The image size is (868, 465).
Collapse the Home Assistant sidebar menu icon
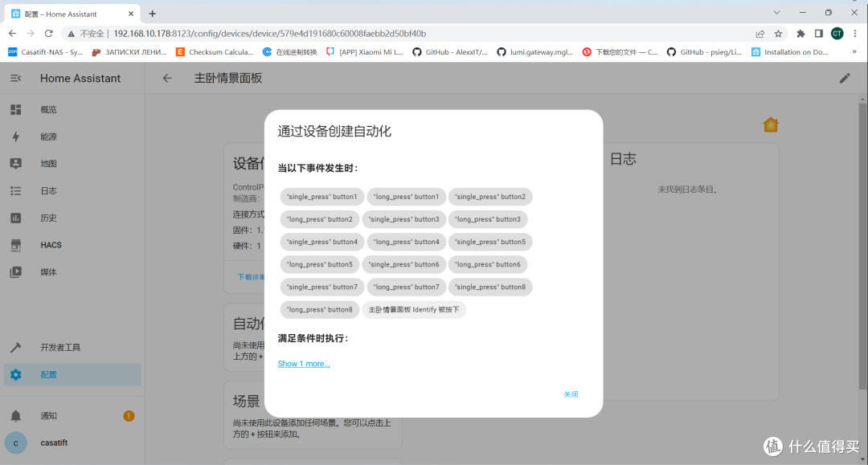15,79
